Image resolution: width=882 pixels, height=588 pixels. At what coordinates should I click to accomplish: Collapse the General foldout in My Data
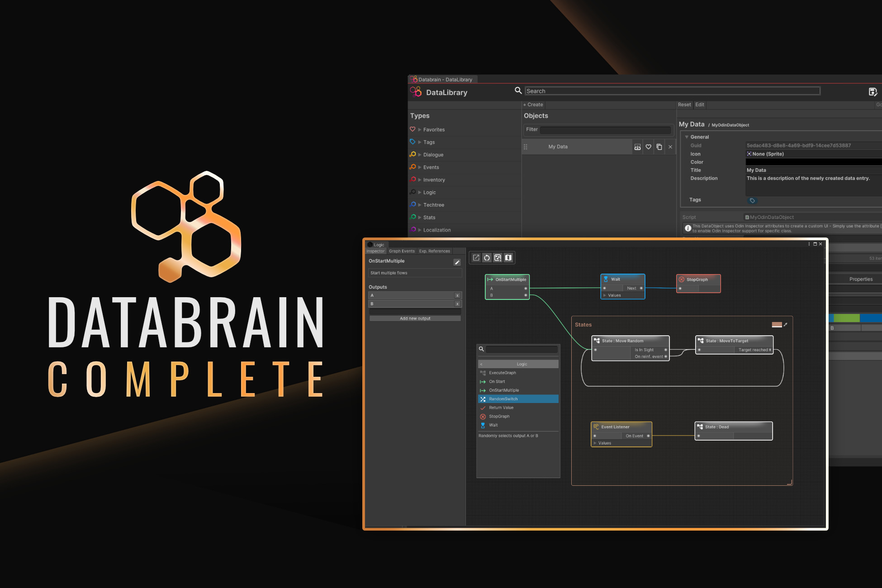[687, 137]
